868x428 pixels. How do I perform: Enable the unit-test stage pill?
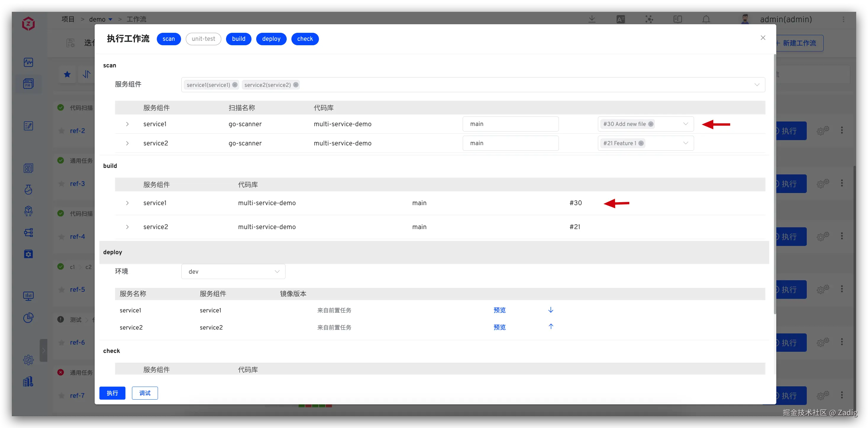[x=203, y=39]
